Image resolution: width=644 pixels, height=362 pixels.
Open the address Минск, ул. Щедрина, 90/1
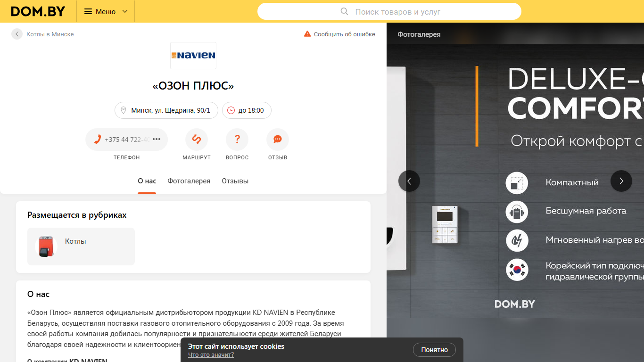pyautogui.click(x=166, y=110)
